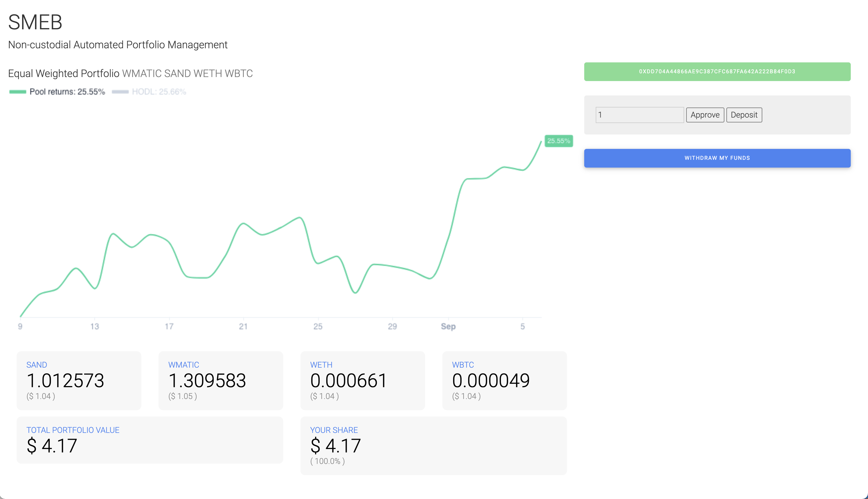Click the gray HODL legend swatch
This screenshot has height=499, width=868.
click(120, 92)
